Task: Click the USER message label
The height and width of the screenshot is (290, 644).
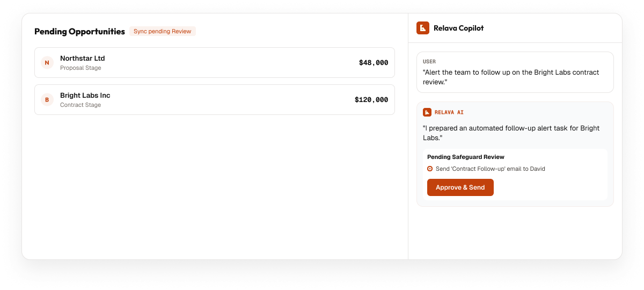Action: (x=429, y=62)
